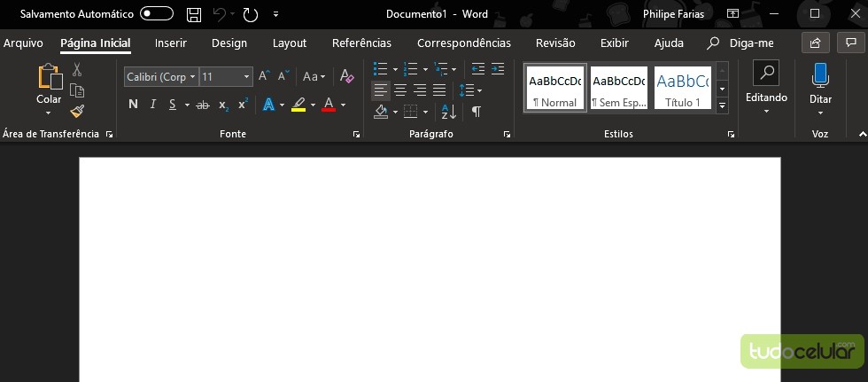Click the Sort A-Z icon

448,112
